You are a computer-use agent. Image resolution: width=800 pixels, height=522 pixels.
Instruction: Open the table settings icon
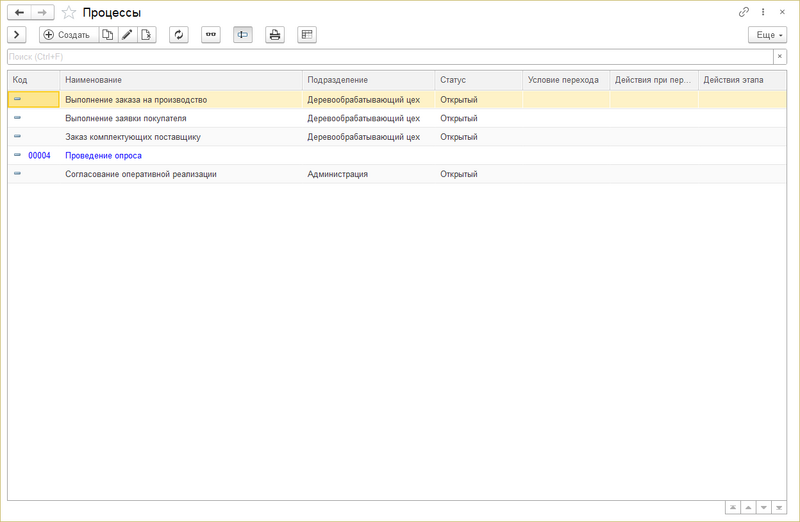coord(307,35)
